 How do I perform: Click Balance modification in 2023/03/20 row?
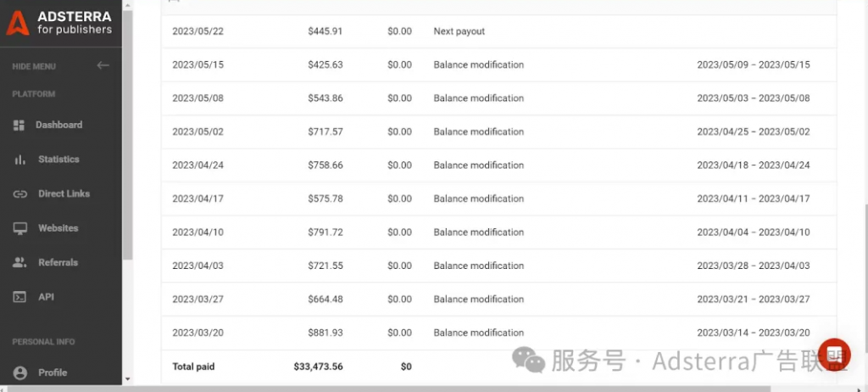coord(479,333)
